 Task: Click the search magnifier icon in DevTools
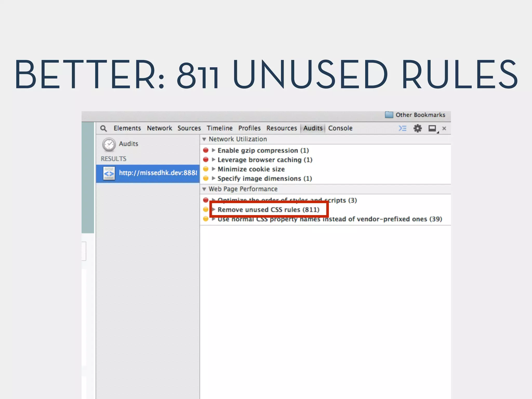click(x=103, y=128)
